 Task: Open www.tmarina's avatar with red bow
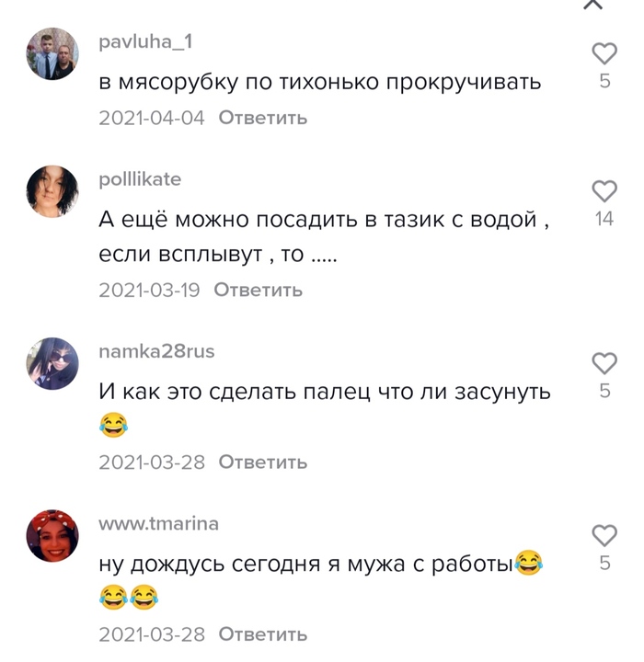tap(52, 536)
